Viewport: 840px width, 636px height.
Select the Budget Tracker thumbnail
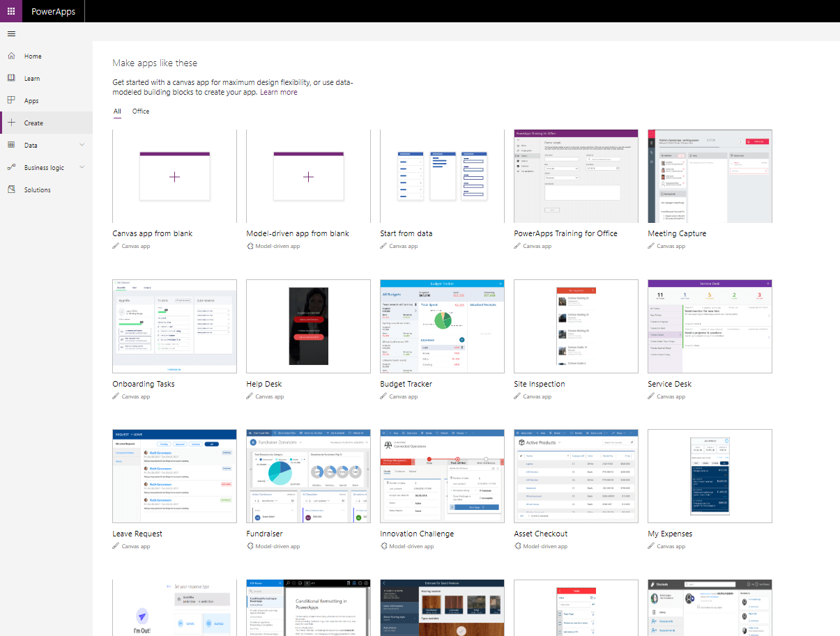click(x=442, y=327)
